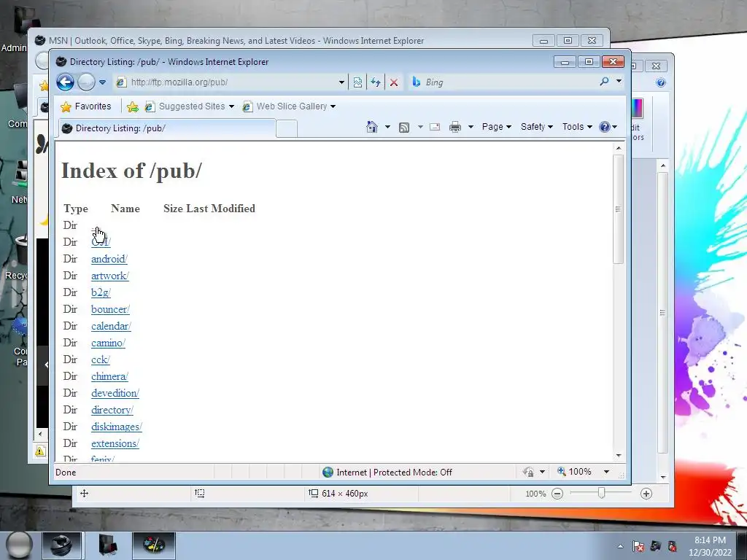
Task: Click the search magnifier icon
Action: 604,82
